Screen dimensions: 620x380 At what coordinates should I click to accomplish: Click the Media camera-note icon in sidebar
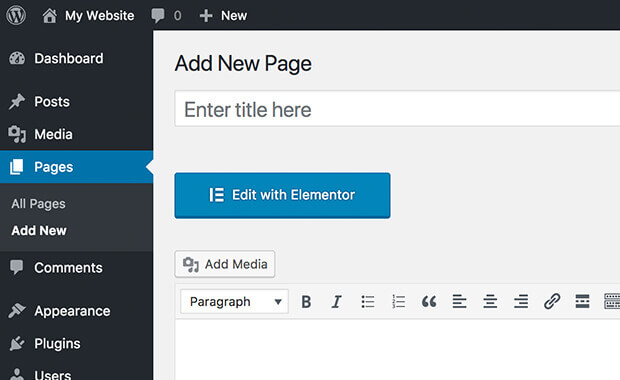click(x=17, y=134)
